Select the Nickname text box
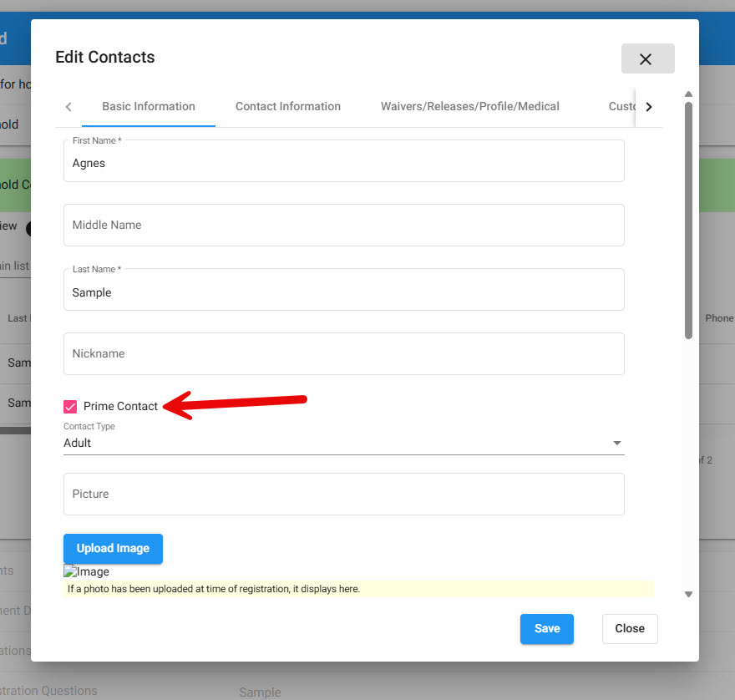The image size is (735, 700). pyautogui.click(x=343, y=354)
